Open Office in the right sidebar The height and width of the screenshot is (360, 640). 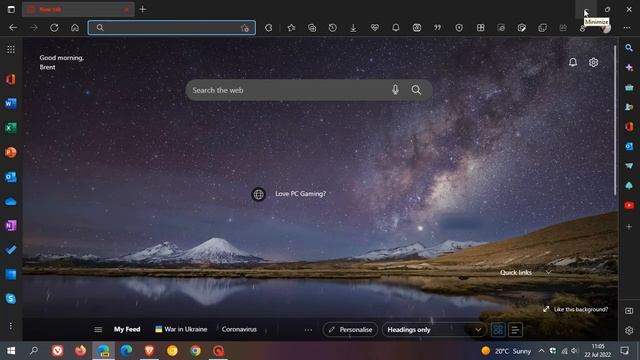click(629, 127)
